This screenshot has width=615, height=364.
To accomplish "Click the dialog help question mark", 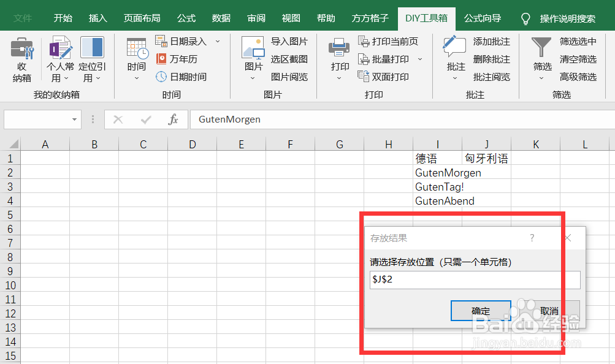I will click(x=532, y=238).
